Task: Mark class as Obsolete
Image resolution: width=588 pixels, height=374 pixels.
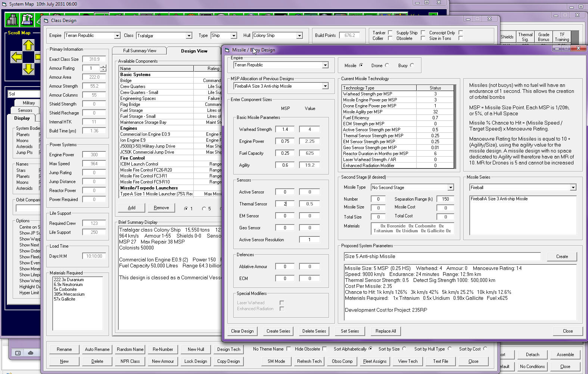Action: [x=423, y=38]
